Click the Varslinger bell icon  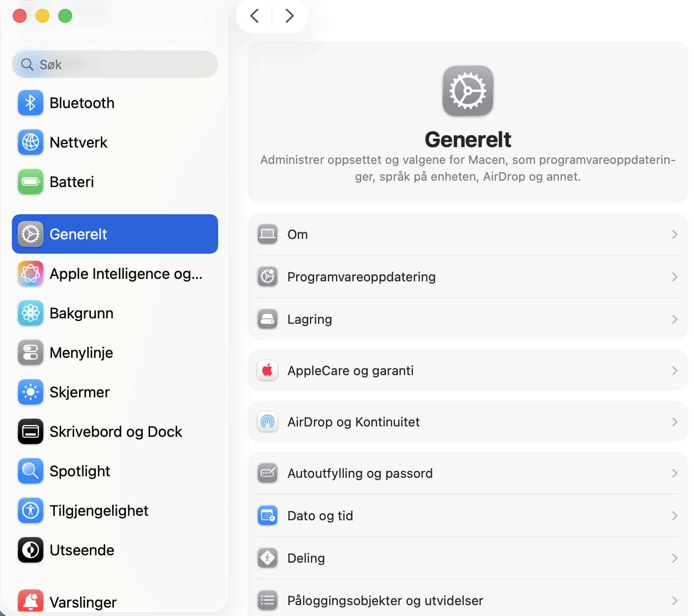pos(31,602)
